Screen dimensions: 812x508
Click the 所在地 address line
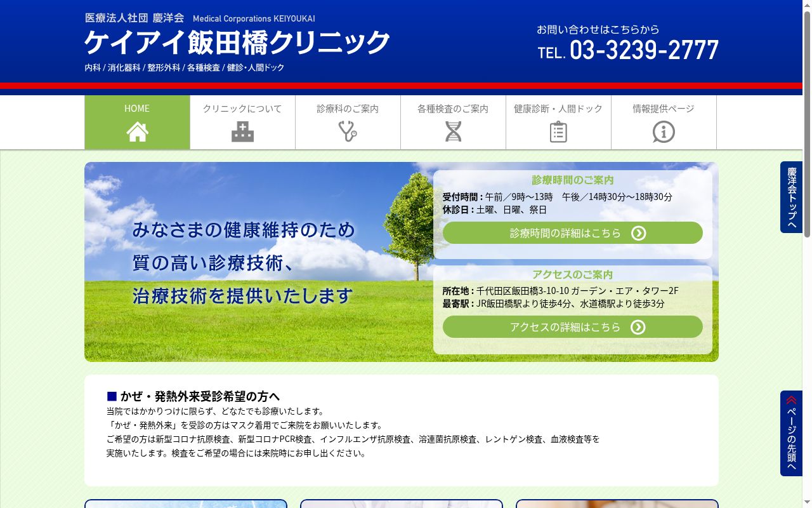click(560, 291)
